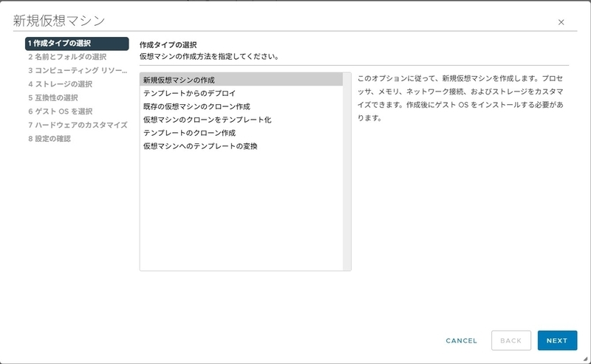Close the 新規仮想マシン dialog with X

[x=561, y=22]
